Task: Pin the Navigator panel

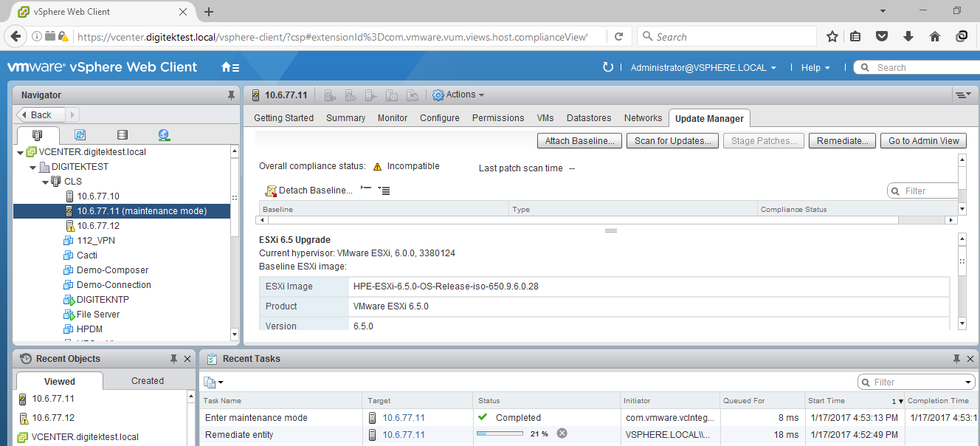Action: (231, 95)
